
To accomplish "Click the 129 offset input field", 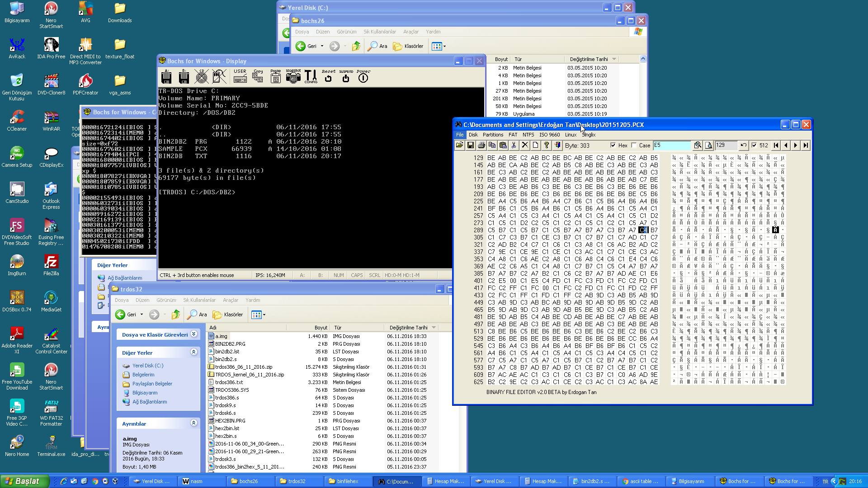I will click(x=726, y=145).
